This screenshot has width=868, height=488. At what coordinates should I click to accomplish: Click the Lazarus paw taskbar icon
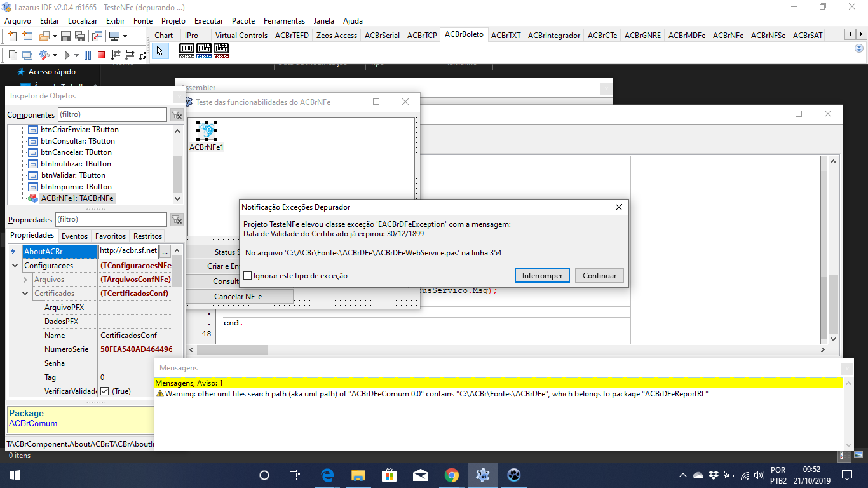(513, 475)
